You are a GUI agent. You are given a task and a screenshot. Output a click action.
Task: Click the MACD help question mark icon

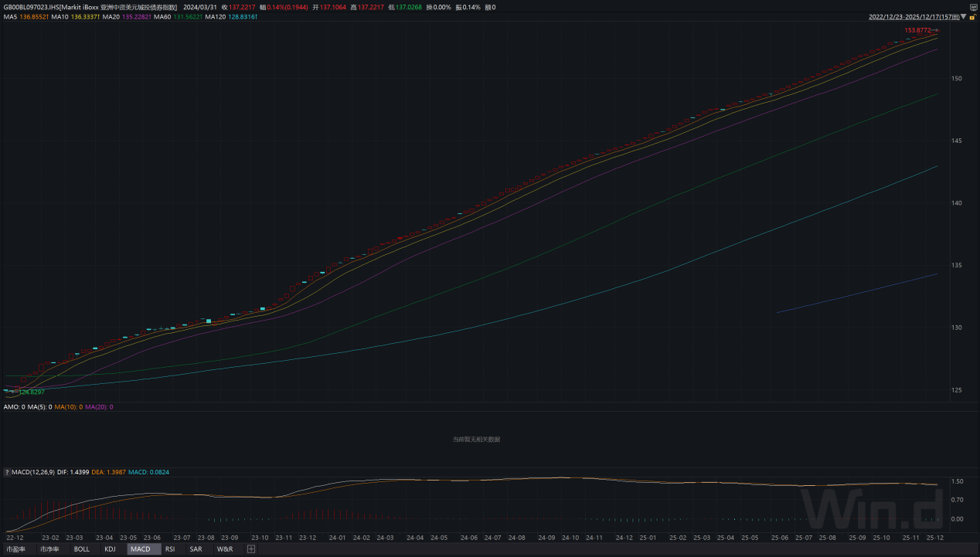[x=7, y=471]
